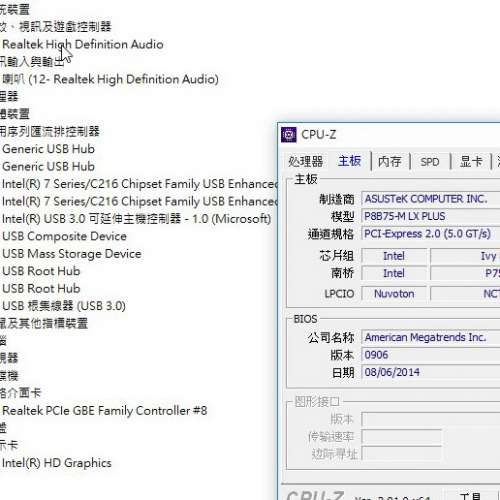Select the second USB Root Hub

(x=41, y=288)
